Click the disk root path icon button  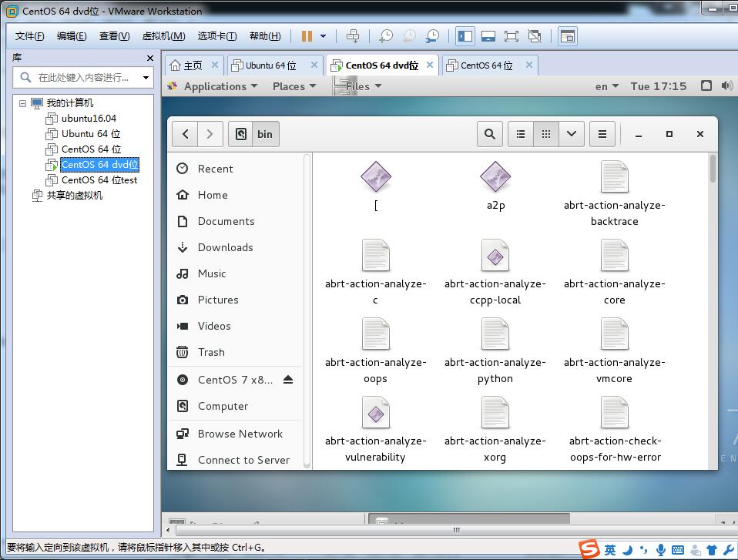(241, 134)
